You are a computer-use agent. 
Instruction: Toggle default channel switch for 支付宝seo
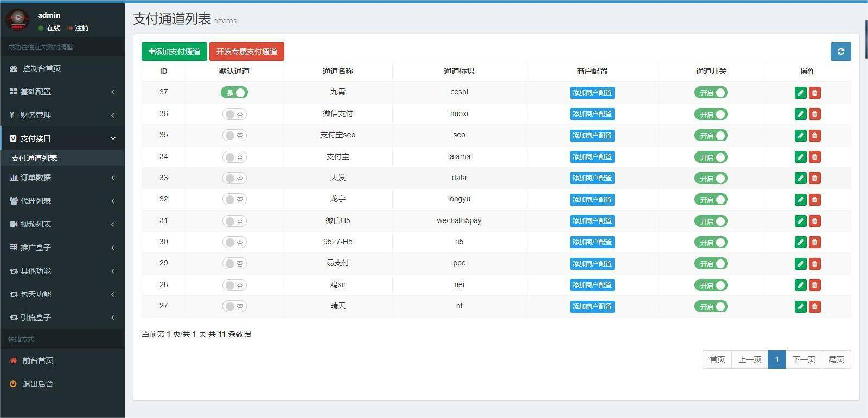coord(234,135)
